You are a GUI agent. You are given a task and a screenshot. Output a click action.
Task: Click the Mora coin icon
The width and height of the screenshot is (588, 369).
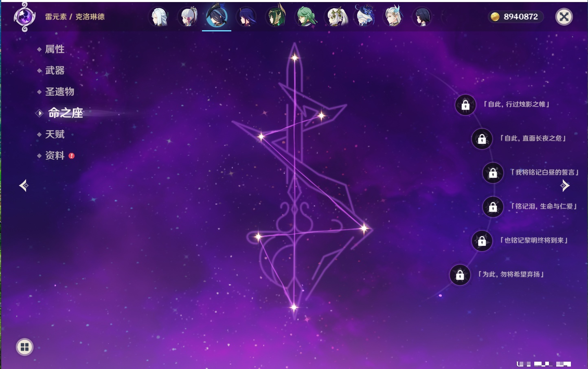[495, 17]
